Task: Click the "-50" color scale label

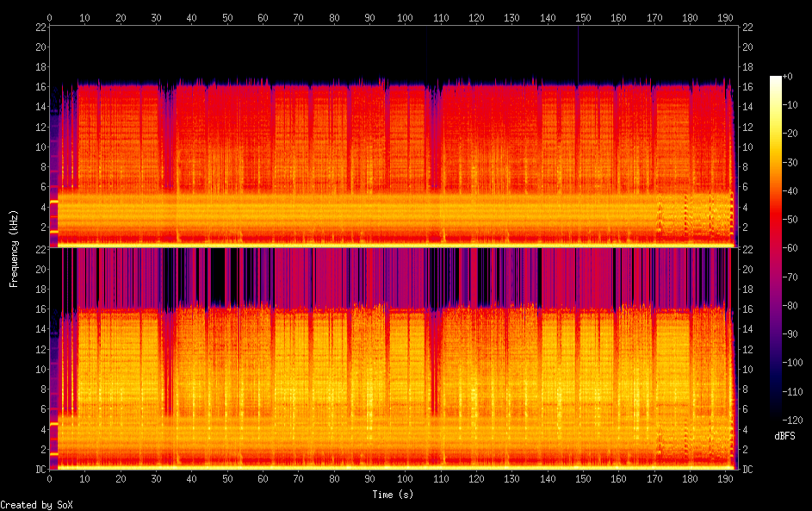Action: click(790, 219)
